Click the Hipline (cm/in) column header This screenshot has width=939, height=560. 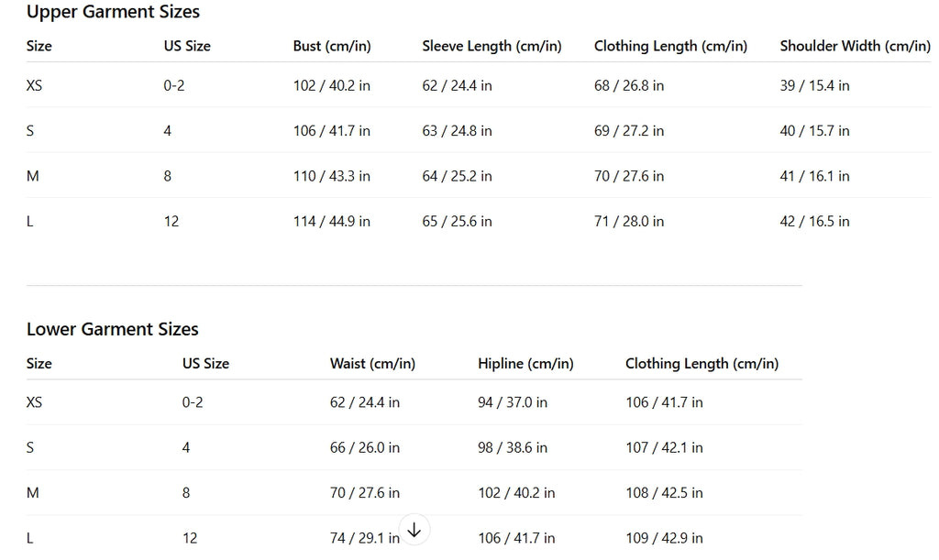point(525,363)
